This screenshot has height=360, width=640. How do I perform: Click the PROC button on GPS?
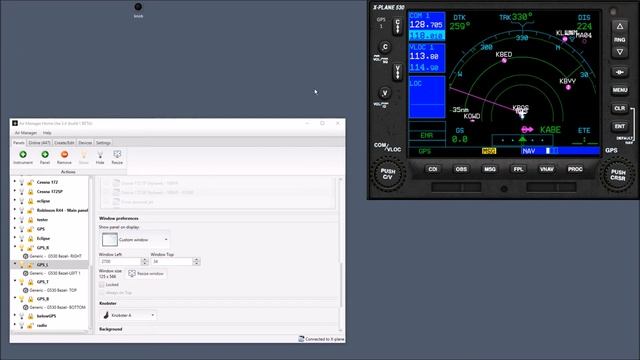[575, 169]
